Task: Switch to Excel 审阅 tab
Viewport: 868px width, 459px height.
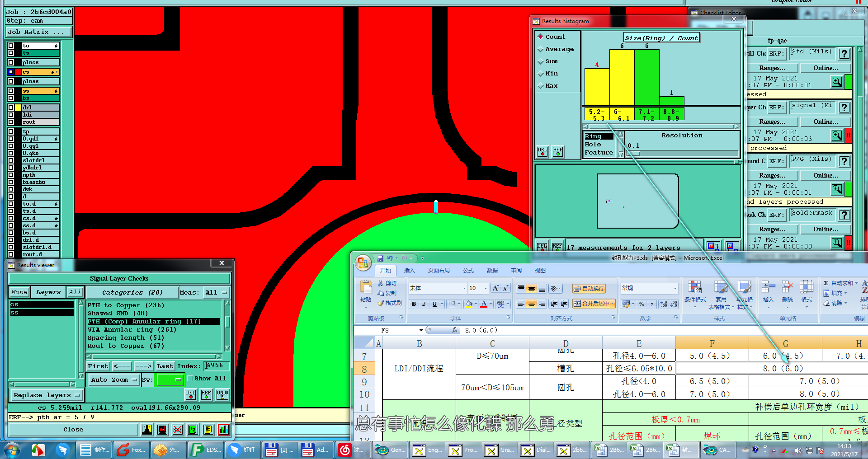Action: [x=516, y=270]
